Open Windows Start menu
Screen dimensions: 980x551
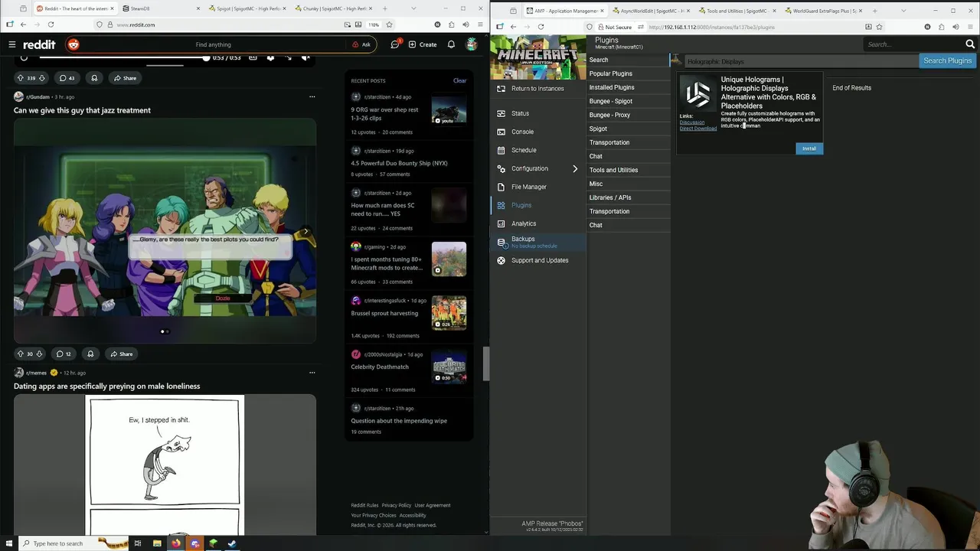[10, 543]
